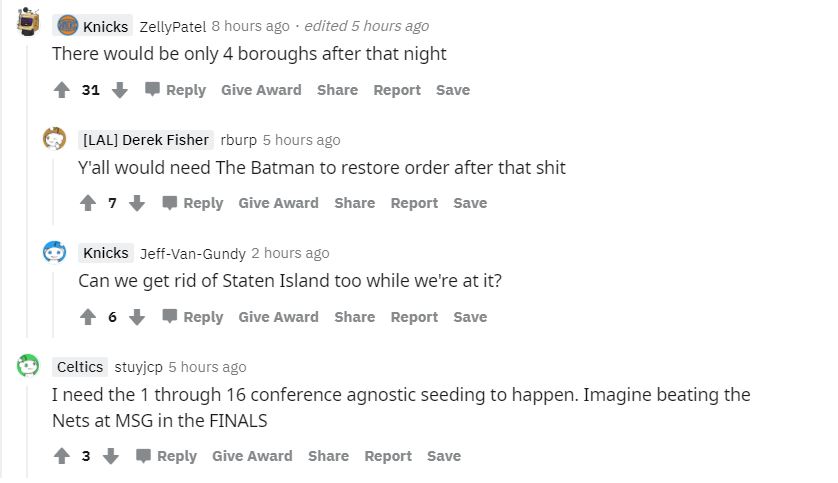The image size is (838, 483).
Task: Save ZellyPatel's boroughs comment
Action: [453, 90]
